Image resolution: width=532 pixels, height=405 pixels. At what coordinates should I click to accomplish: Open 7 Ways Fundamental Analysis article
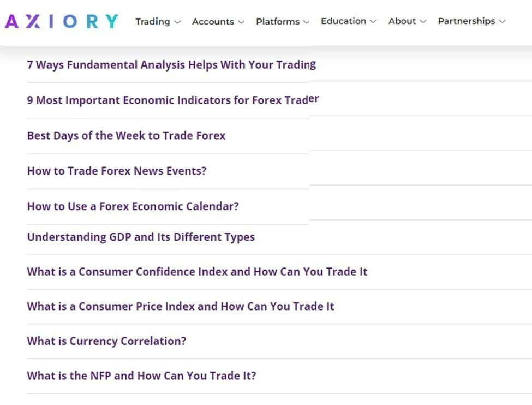171,65
